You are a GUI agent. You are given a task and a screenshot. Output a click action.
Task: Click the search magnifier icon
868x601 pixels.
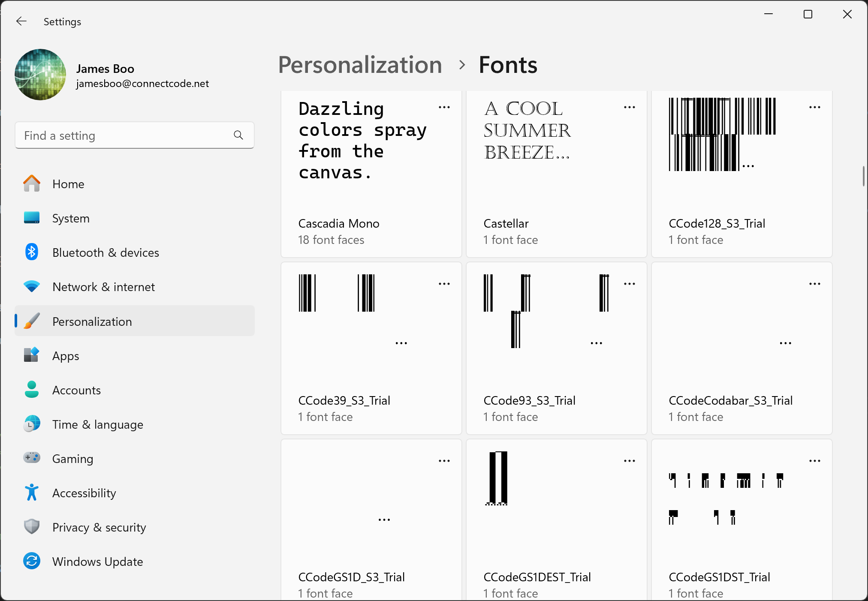tap(238, 135)
